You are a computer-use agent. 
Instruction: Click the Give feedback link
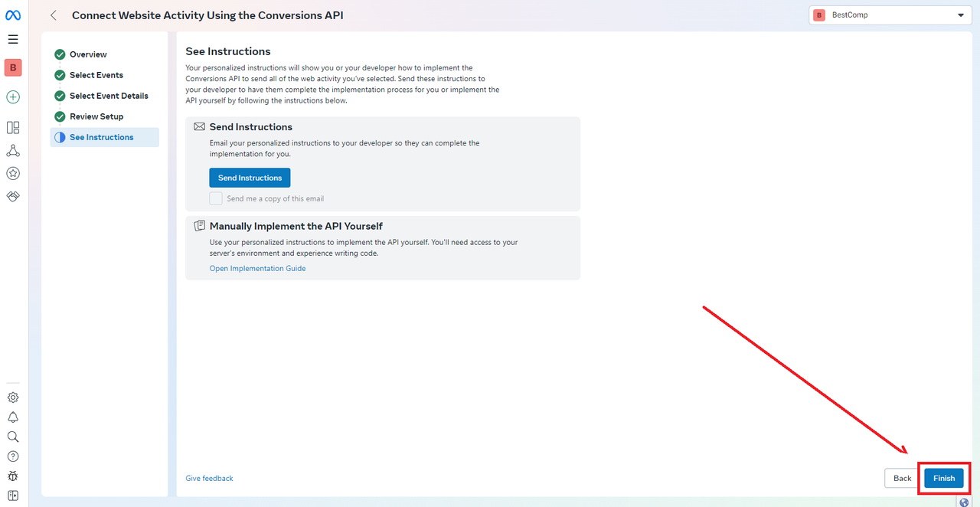point(209,478)
